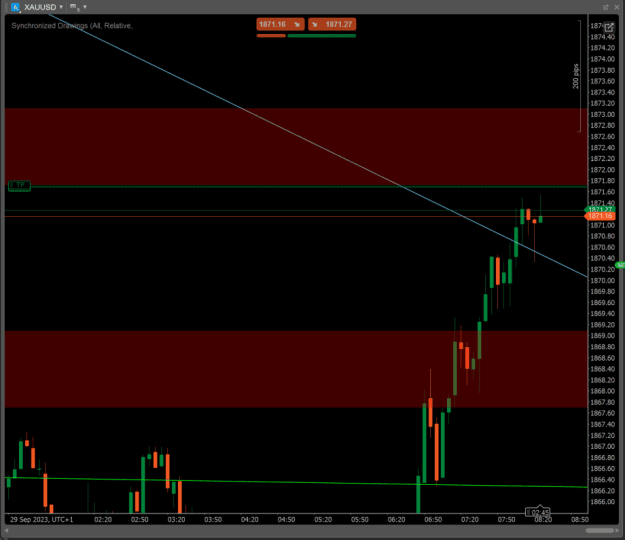Click the orange sentiment bar under the Sell button
The width and height of the screenshot is (625, 540).
(x=271, y=36)
